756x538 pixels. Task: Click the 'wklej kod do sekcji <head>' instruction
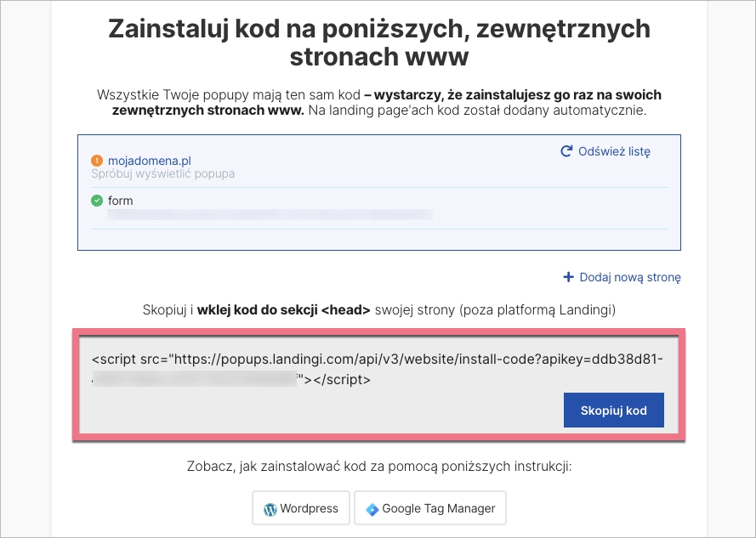click(283, 310)
